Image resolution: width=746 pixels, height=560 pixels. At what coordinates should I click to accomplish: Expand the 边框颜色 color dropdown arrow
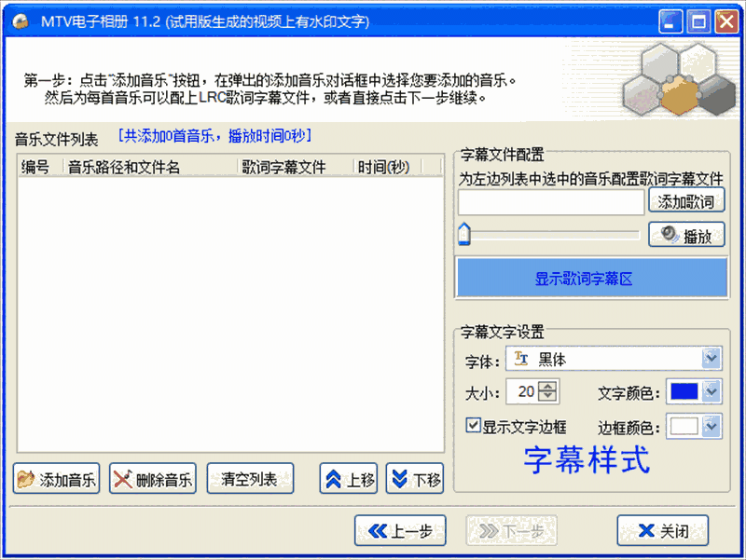(711, 426)
